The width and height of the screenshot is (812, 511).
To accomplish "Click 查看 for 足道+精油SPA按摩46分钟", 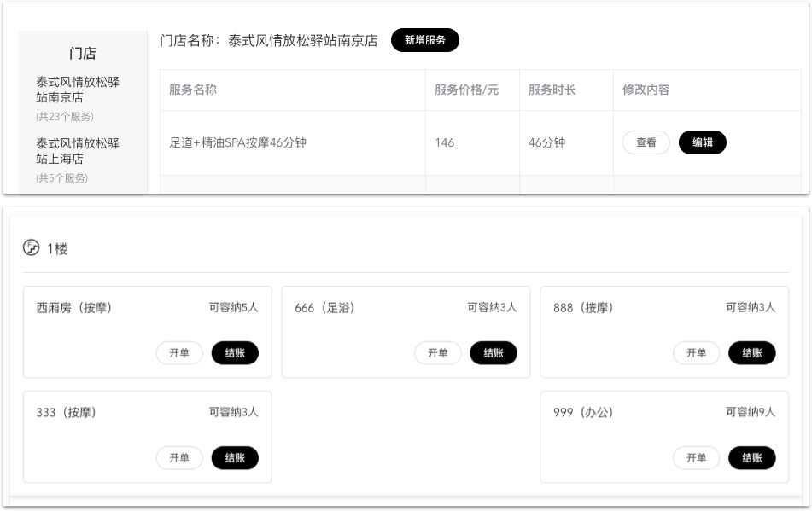I will 646,142.
